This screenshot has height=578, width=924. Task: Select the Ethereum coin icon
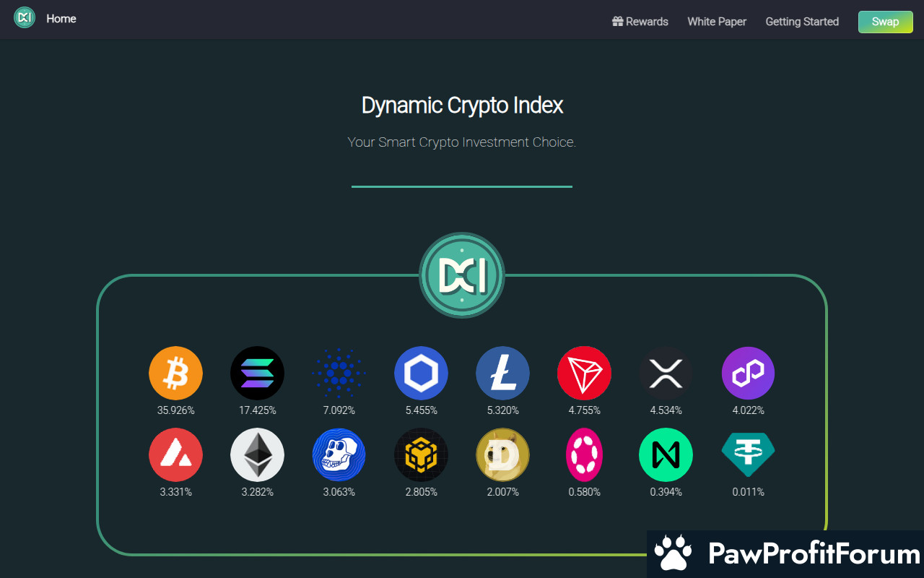tap(257, 455)
